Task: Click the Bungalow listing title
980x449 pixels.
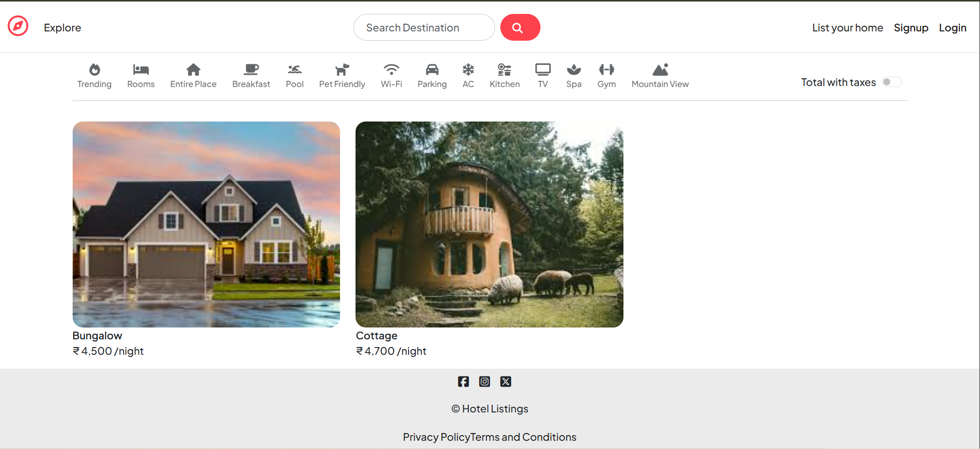Action: point(97,336)
